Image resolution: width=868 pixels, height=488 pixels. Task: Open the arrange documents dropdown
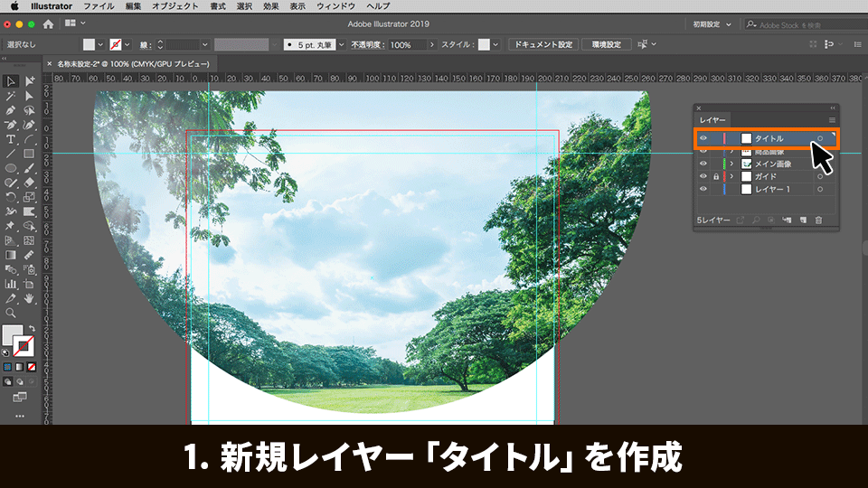click(x=75, y=23)
